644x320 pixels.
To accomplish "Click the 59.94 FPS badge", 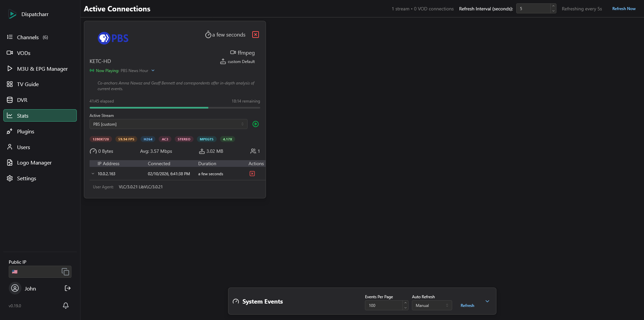I will [126, 139].
